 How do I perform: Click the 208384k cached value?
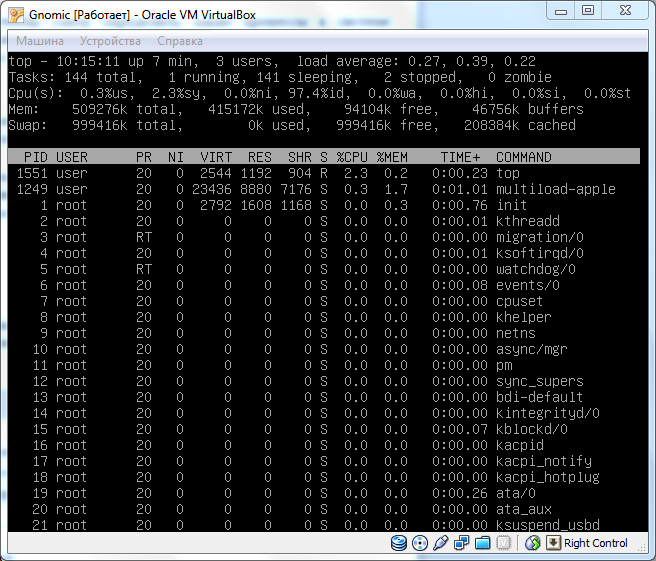tap(492, 126)
